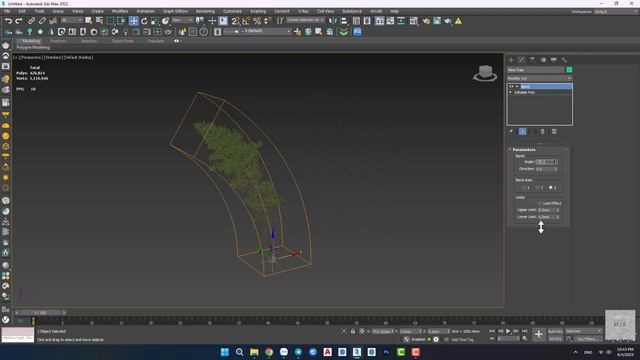Open the Motion command panel tab
Screen dimensions: 640x360
click(x=543, y=60)
